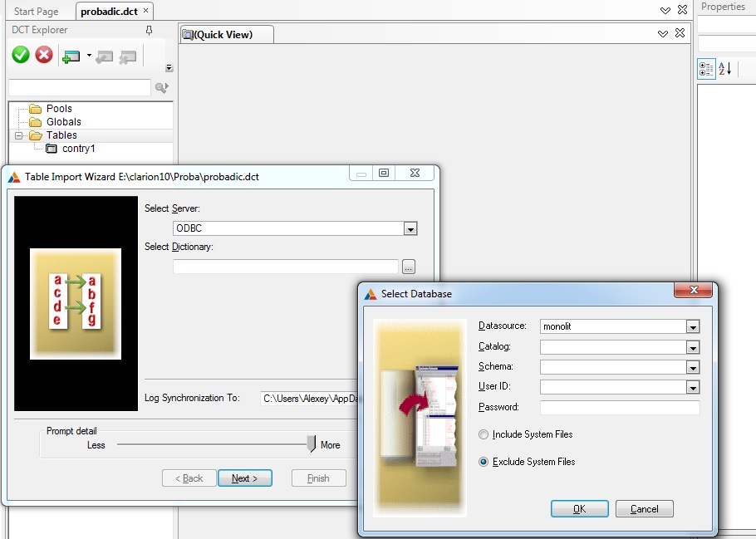Switch Properties to categorized view
This screenshot has width=756, height=539.
[x=706, y=69]
